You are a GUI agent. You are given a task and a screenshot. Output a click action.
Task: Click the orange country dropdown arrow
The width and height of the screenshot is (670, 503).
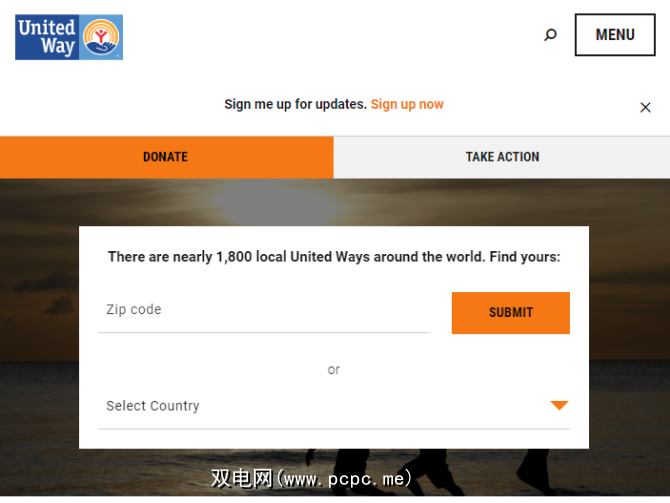559,405
